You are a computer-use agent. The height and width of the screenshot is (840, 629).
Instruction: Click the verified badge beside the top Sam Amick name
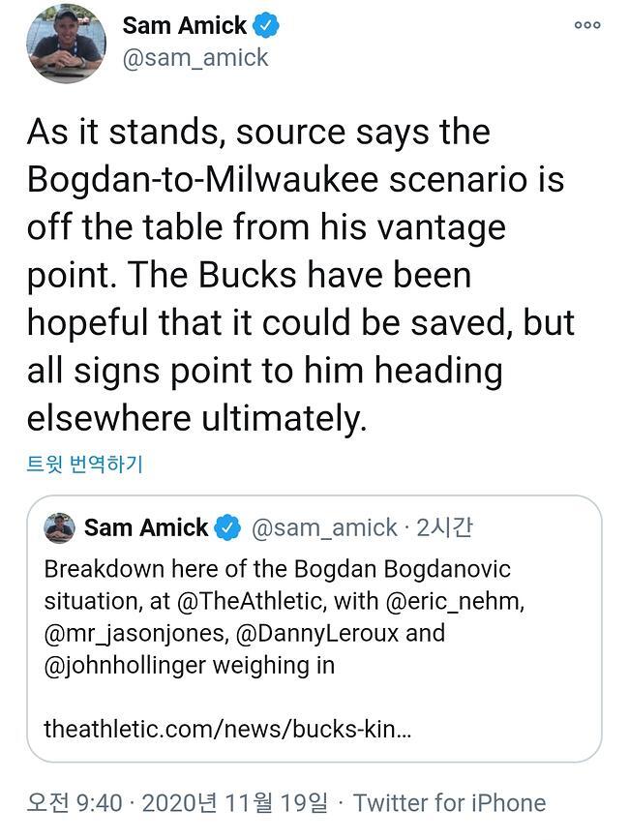pyautogui.click(x=266, y=25)
